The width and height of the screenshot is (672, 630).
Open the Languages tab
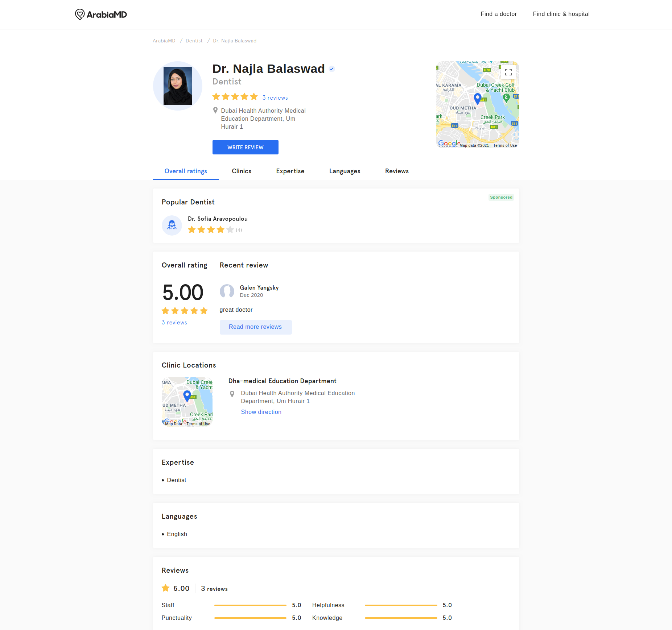(x=345, y=171)
